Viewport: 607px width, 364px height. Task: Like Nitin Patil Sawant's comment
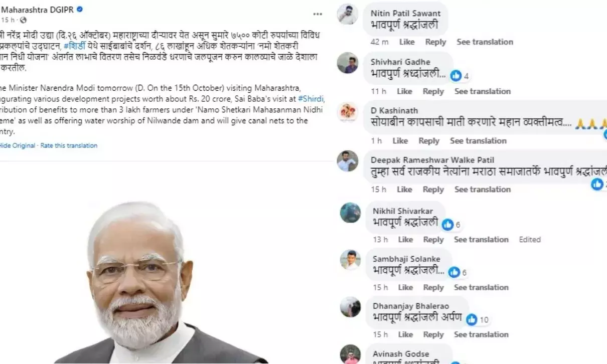pos(407,42)
